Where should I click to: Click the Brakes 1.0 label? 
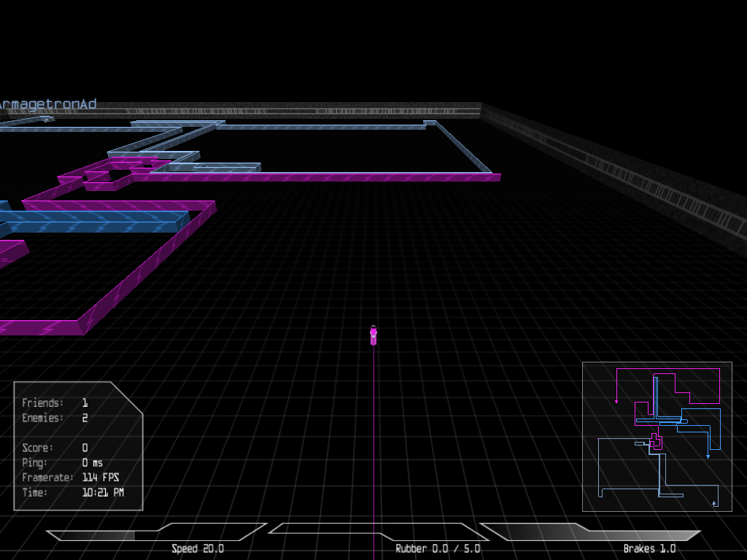click(x=649, y=549)
